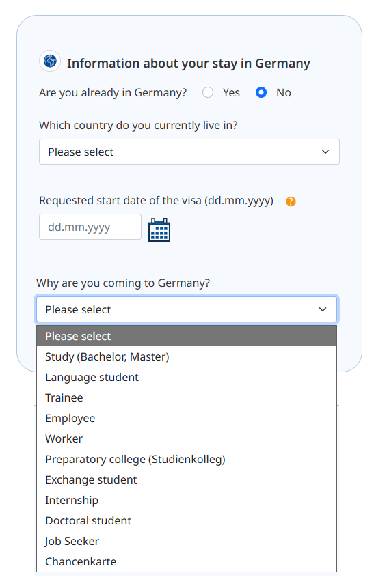
Task: Select No for already in Germany
Action: pos(261,92)
